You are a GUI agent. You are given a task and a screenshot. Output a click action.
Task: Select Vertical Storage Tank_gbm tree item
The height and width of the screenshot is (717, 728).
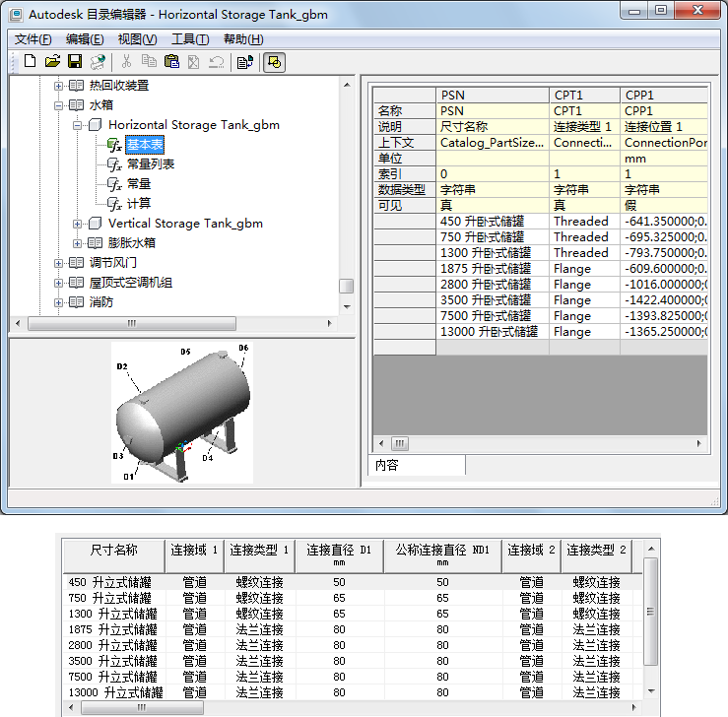pyautogui.click(x=185, y=224)
